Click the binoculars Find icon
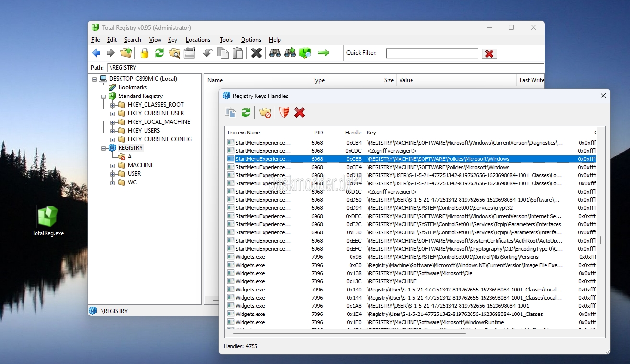The height and width of the screenshot is (364, 630). tap(275, 53)
